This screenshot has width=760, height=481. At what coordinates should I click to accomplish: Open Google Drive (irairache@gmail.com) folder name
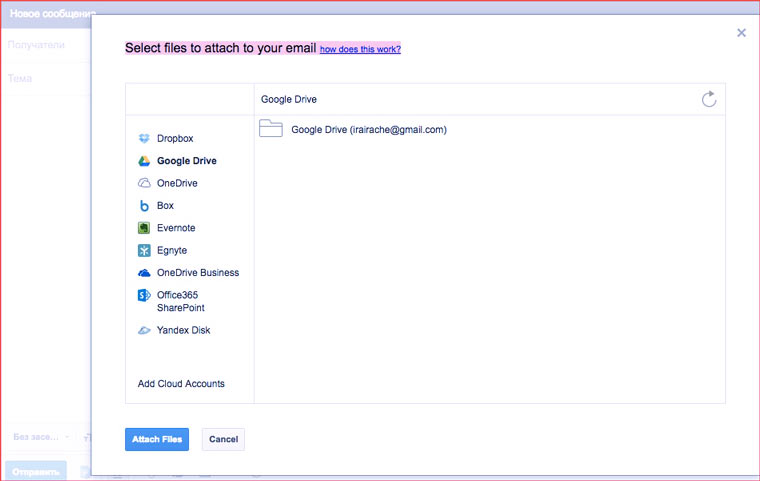click(369, 130)
